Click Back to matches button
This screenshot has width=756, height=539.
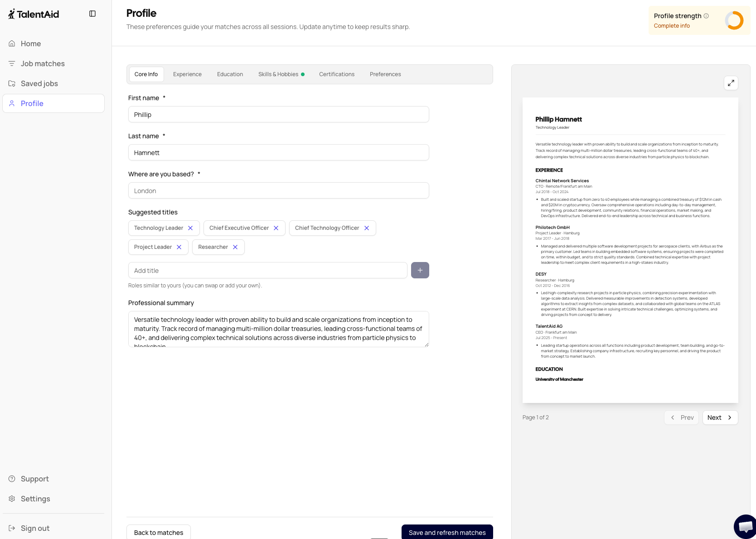point(159,532)
